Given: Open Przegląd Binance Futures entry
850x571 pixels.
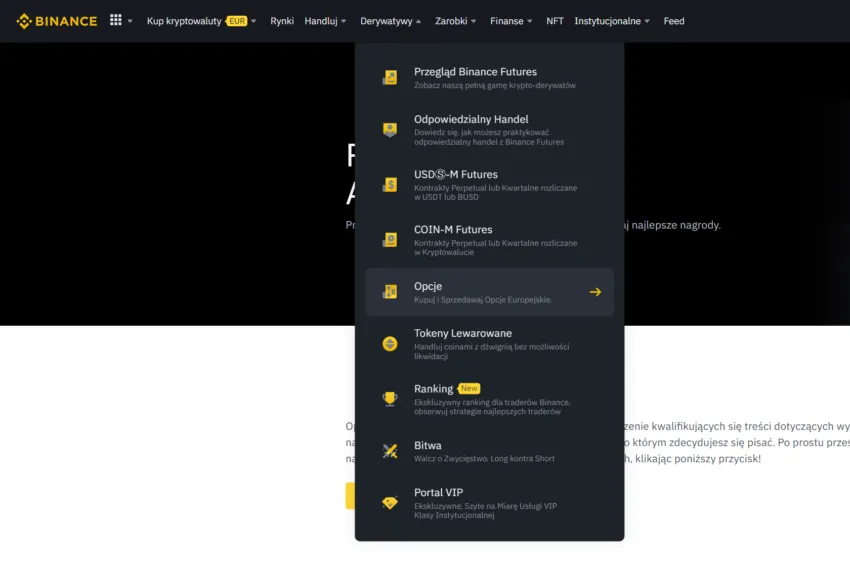Looking at the screenshot, I should click(490, 78).
